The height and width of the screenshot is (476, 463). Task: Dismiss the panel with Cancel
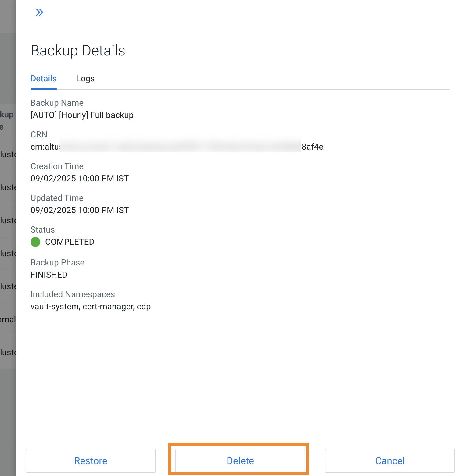coord(389,461)
